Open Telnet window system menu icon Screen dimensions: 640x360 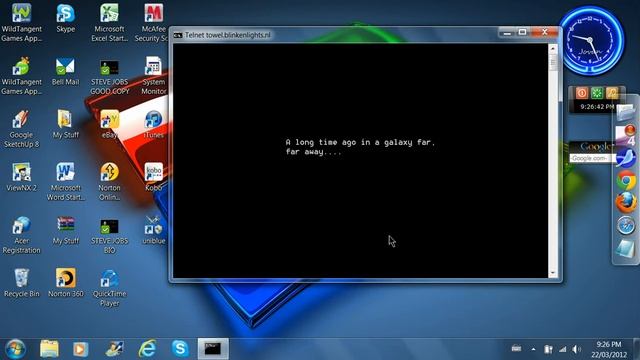pyautogui.click(x=178, y=36)
